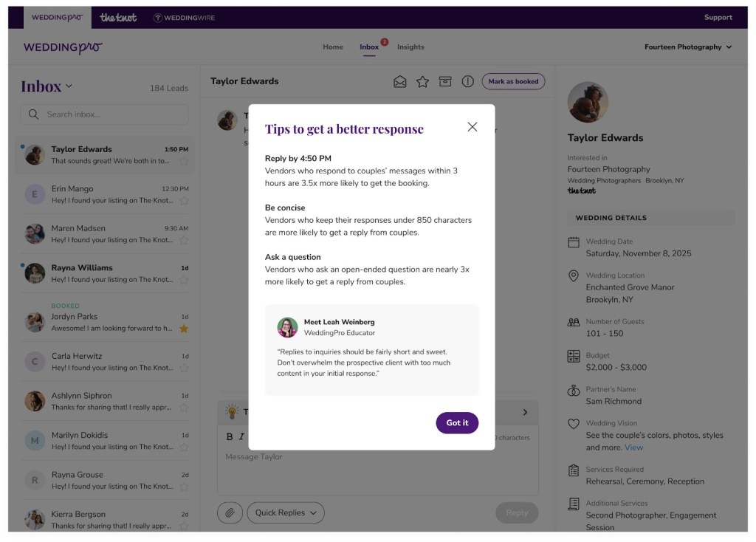
Task: Focus the Search inbox field
Action: click(105, 114)
